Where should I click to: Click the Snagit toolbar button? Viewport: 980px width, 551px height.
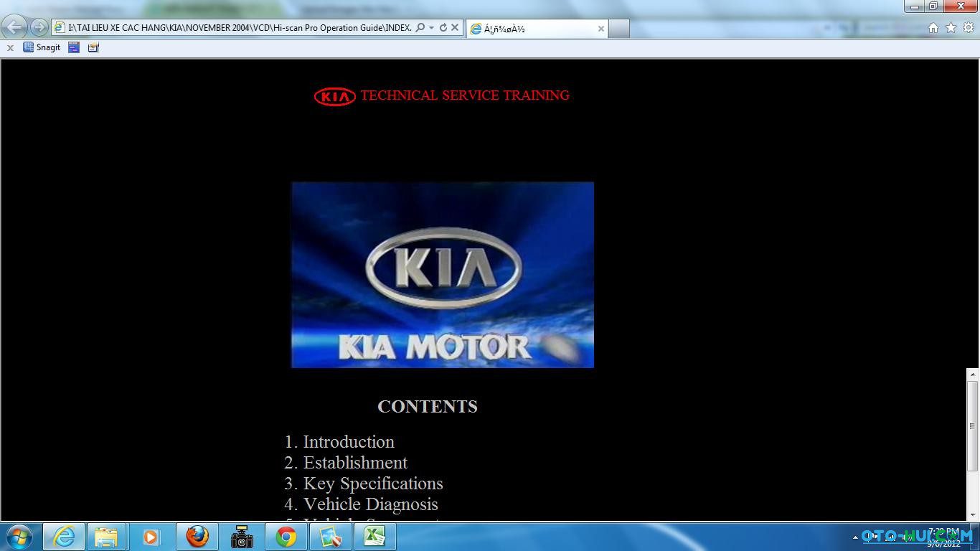click(x=42, y=47)
